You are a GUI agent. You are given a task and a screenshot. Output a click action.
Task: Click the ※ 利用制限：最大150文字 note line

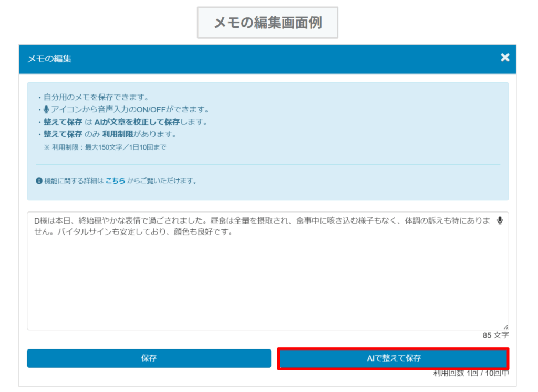tap(105, 147)
